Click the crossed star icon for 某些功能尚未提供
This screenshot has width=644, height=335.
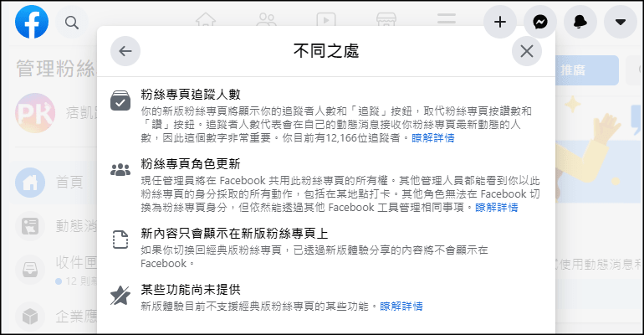point(120,296)
